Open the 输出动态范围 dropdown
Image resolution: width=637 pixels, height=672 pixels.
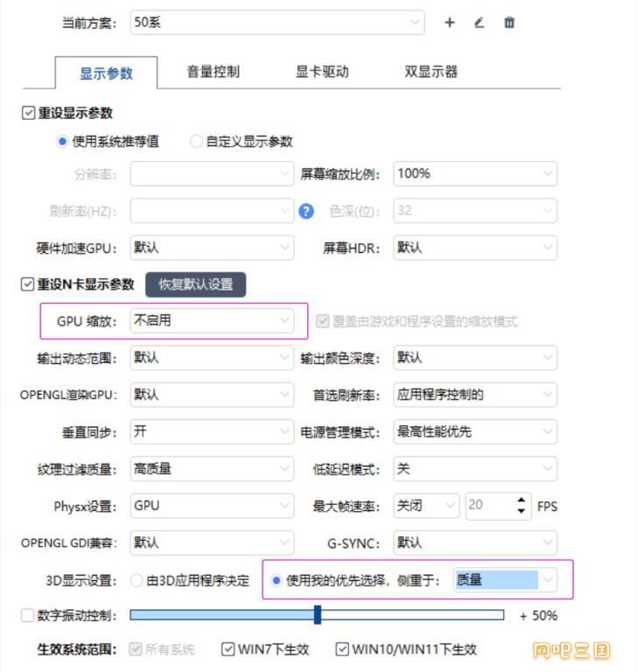212,357
